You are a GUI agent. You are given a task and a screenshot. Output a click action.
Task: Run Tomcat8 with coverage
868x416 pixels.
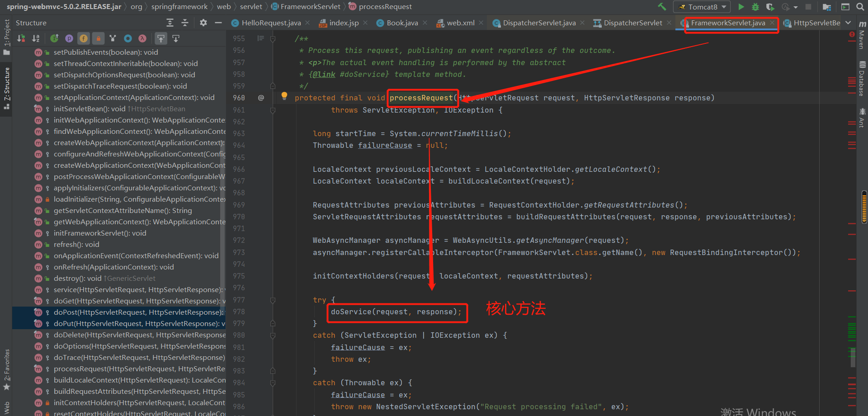(x=770, y=7)
